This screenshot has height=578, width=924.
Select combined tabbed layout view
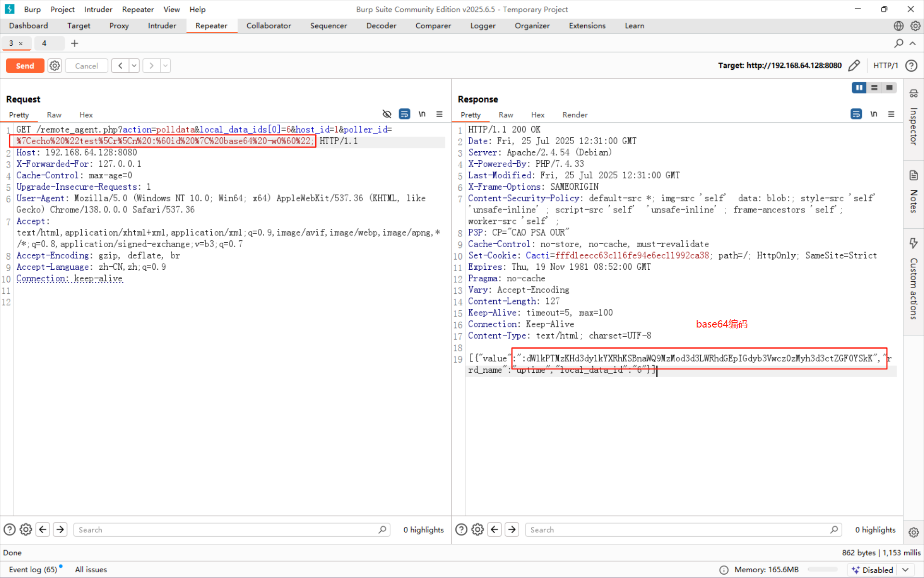(889, 88)
